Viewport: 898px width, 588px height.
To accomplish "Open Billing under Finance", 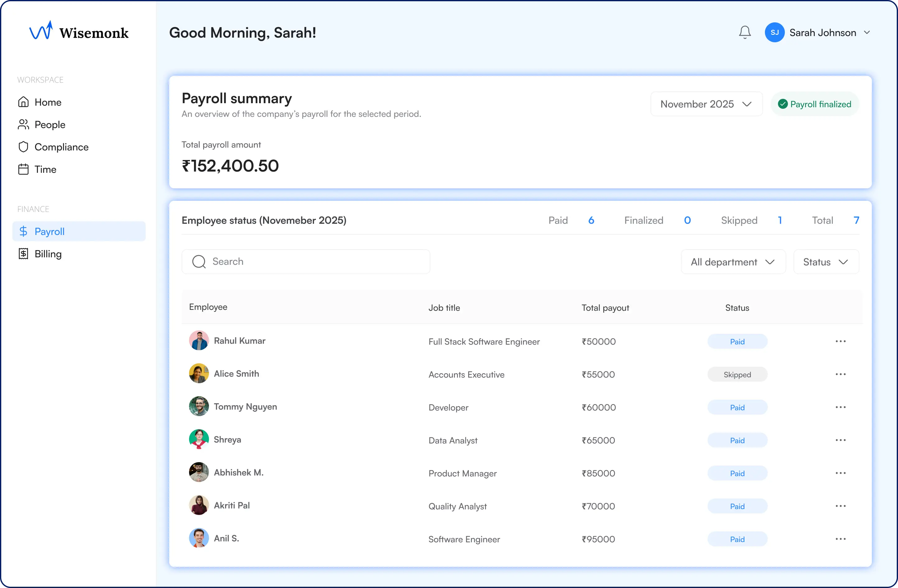I will coord(48,254).
